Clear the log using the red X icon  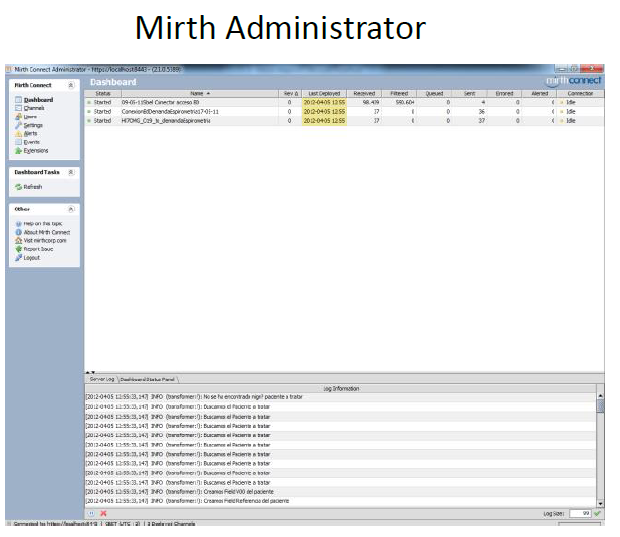(103, 513)
